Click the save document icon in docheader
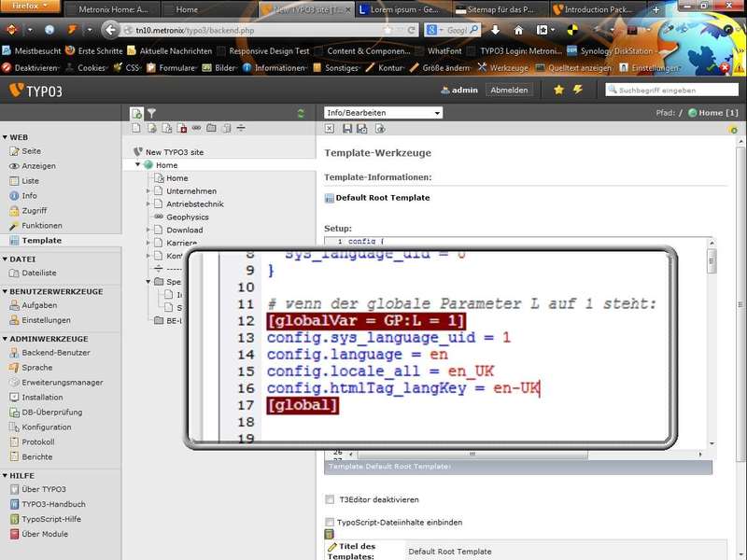This screenshot has height=560, width=747. (x=347, y=128)
